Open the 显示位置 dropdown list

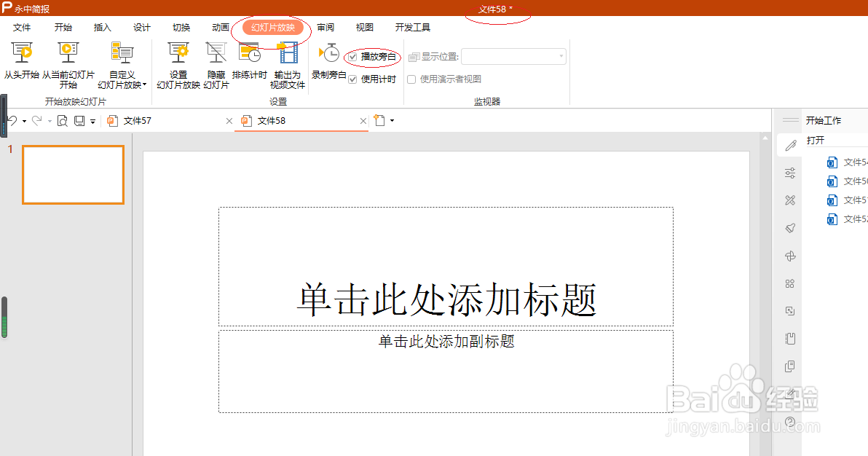pos(560,56)
